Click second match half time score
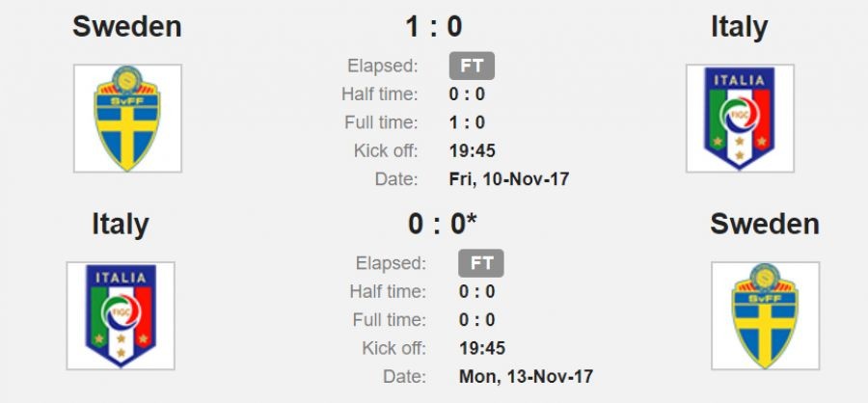 [x=476, y=292]
